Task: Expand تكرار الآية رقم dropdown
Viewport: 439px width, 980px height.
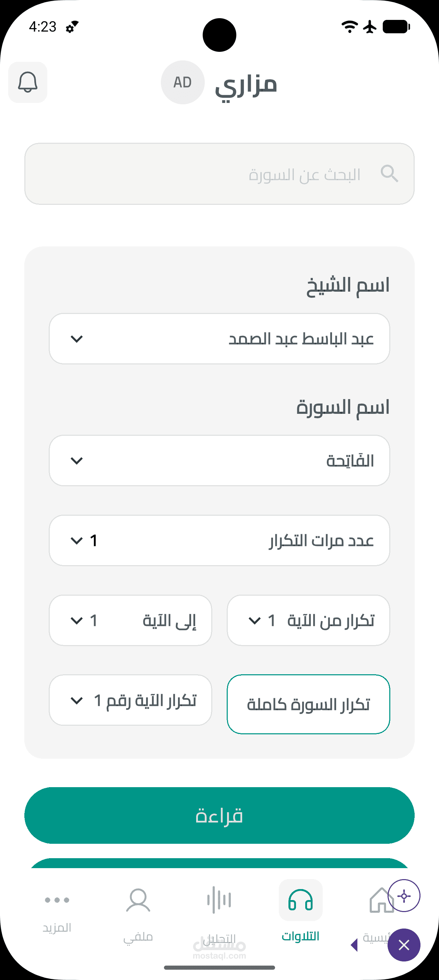Action: pyautogui.click(x=130, y=700)
